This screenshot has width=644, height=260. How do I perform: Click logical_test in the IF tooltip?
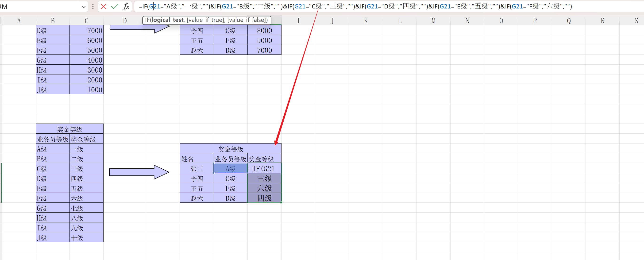point(167,20)
